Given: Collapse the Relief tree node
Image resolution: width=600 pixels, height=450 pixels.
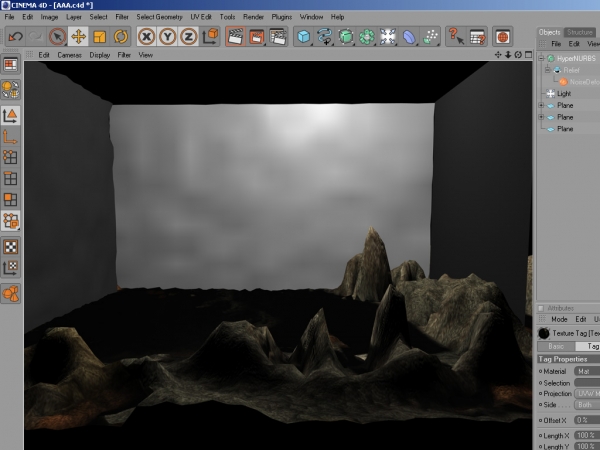Looking at the screenshot, I should [547, 70].
